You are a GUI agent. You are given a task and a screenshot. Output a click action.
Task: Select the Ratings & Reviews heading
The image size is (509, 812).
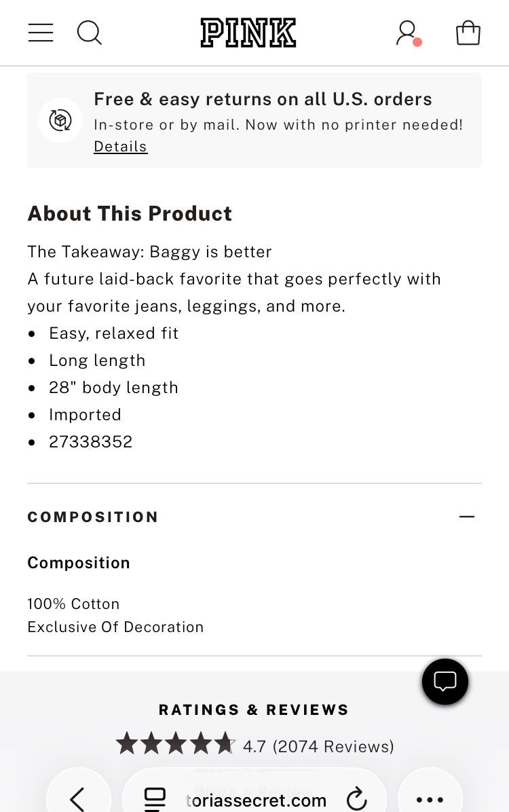tap(254, 709)
